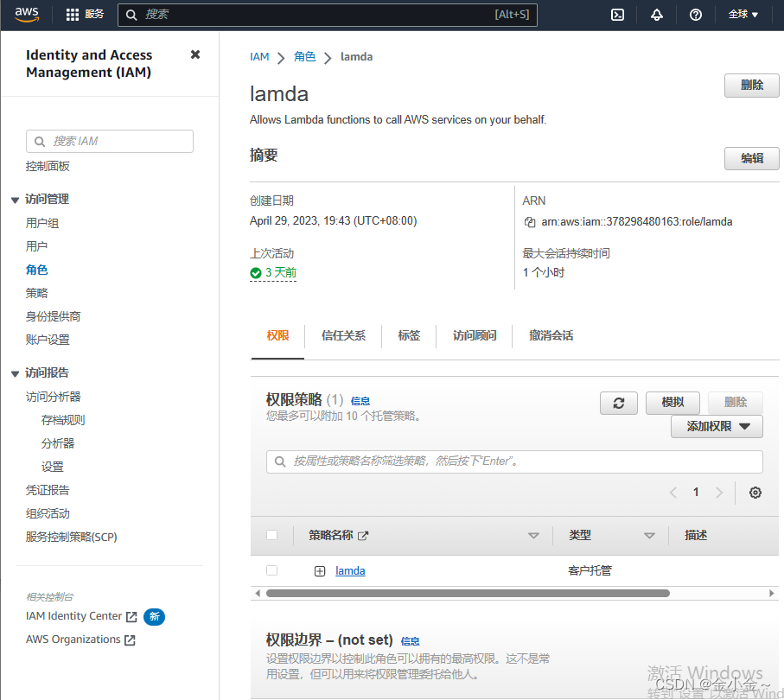
Task: Open 服务控制策略(SCP) in the sidebar
Action: [x=72, y=537]
